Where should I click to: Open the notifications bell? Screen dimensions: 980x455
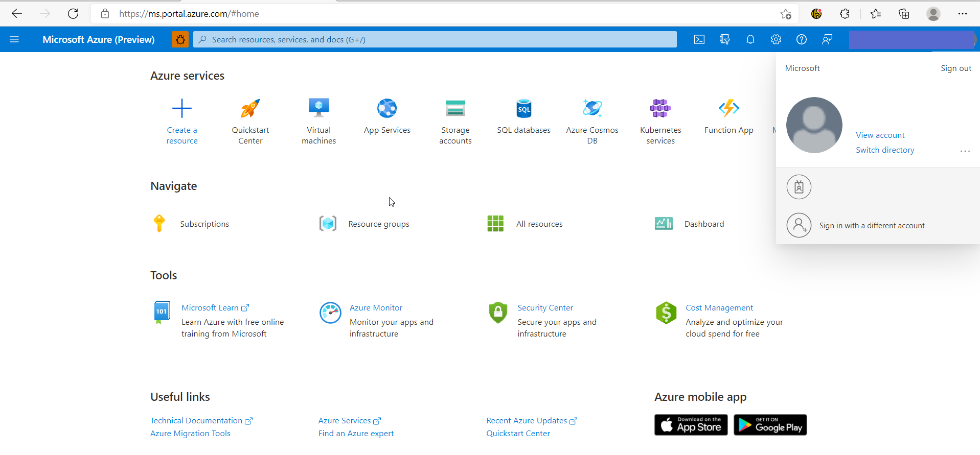(x=750, y=39)
